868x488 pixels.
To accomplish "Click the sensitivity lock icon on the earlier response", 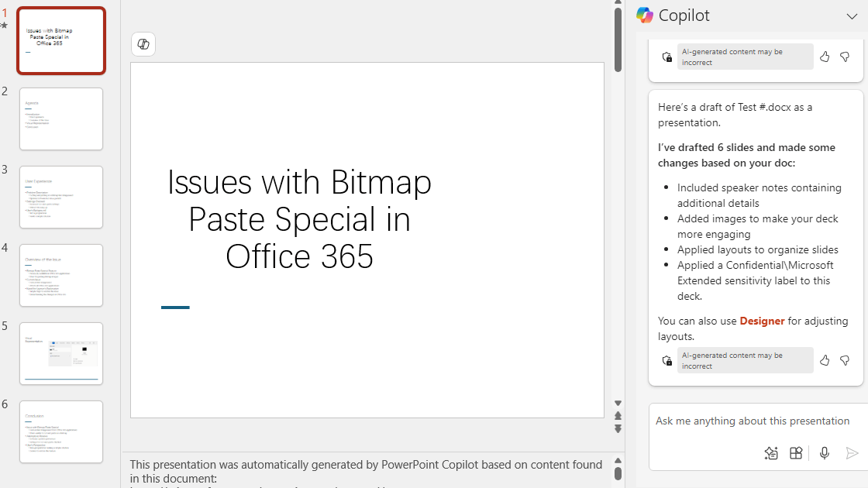I will click(x=667, y=57).
